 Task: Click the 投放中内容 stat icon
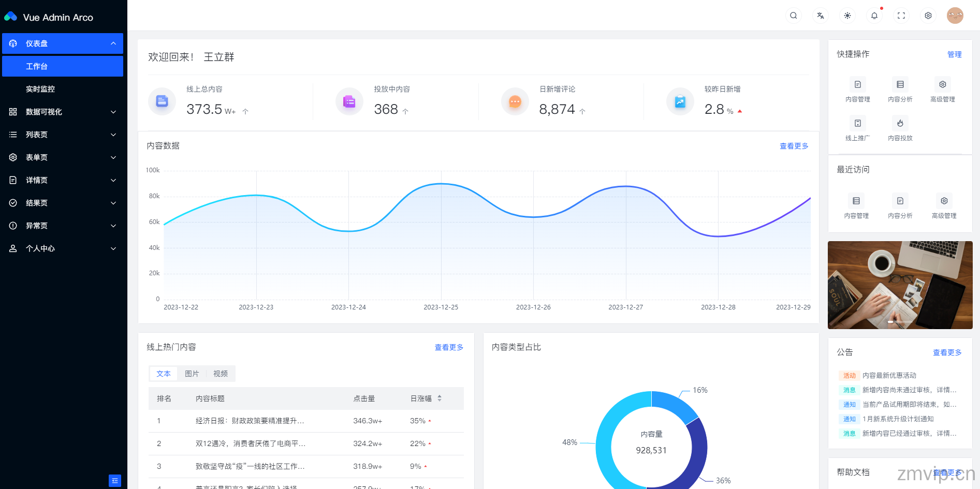(349, 101)
